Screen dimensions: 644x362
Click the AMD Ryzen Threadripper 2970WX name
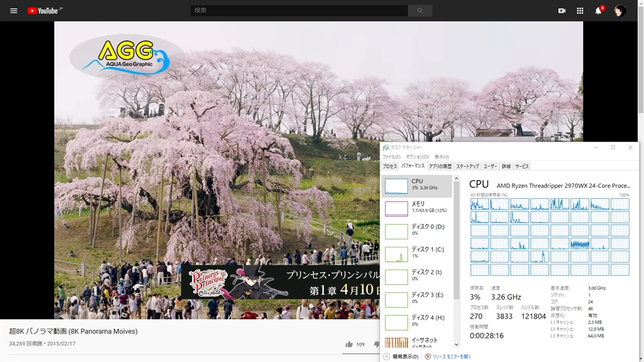click(563, 186)
